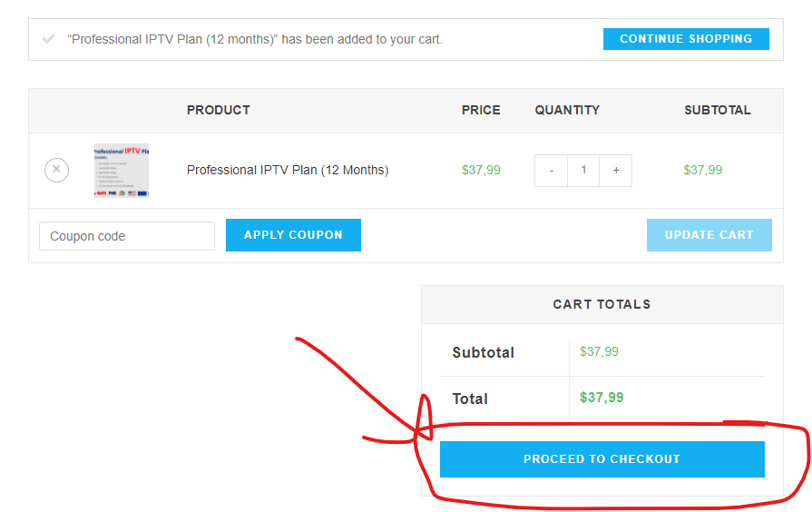The image size is (812, 512).
Task: Click the added-to-cart notification message text
Action: click(255, 39)
